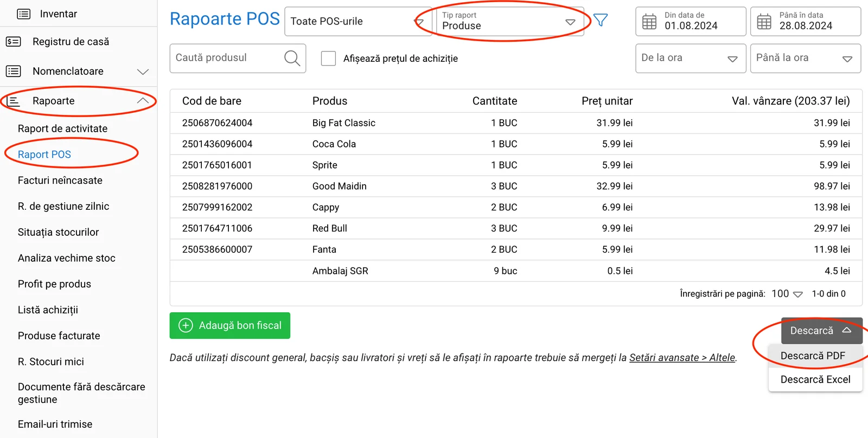Click the Registru de casă icon
The image size is (868, 438).
click(13, 42)
